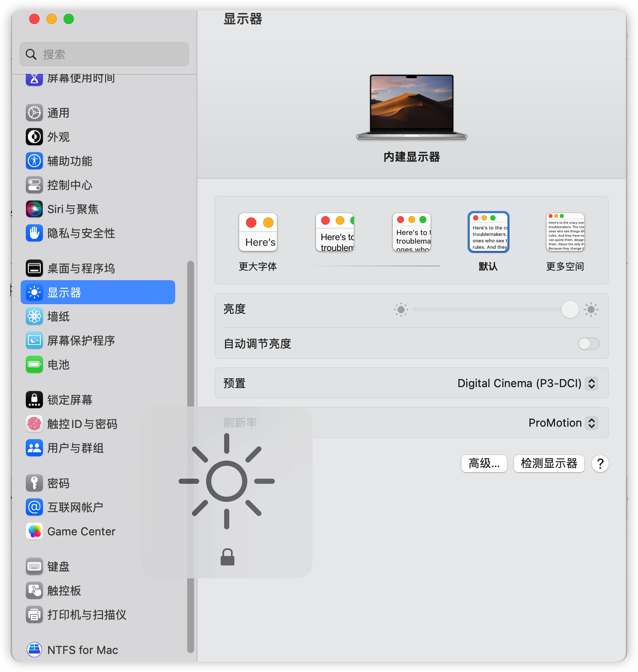The width and height of the screenshot is (638, 672).
Task: Click the 亮度 slider knob
Action: click(x=570, y=309)
